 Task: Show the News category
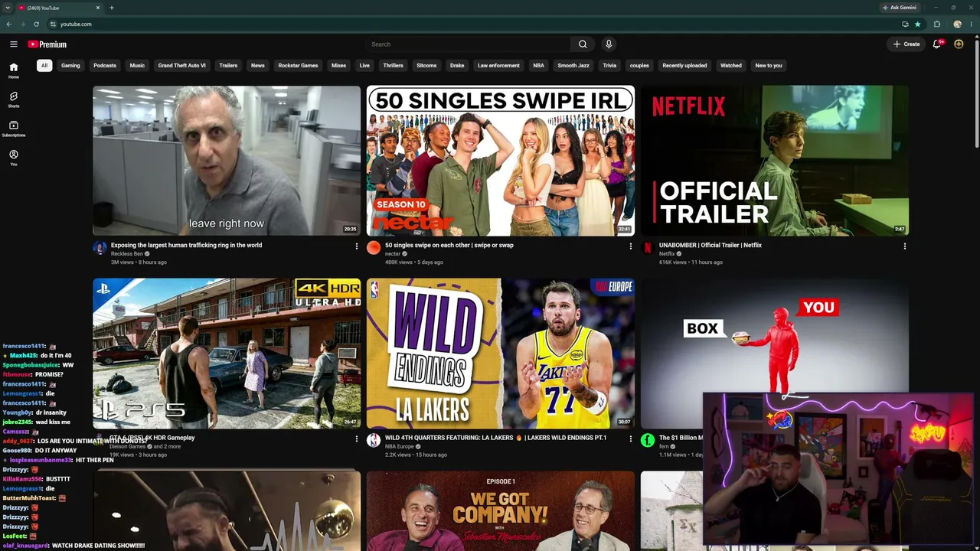pos(258,66)
